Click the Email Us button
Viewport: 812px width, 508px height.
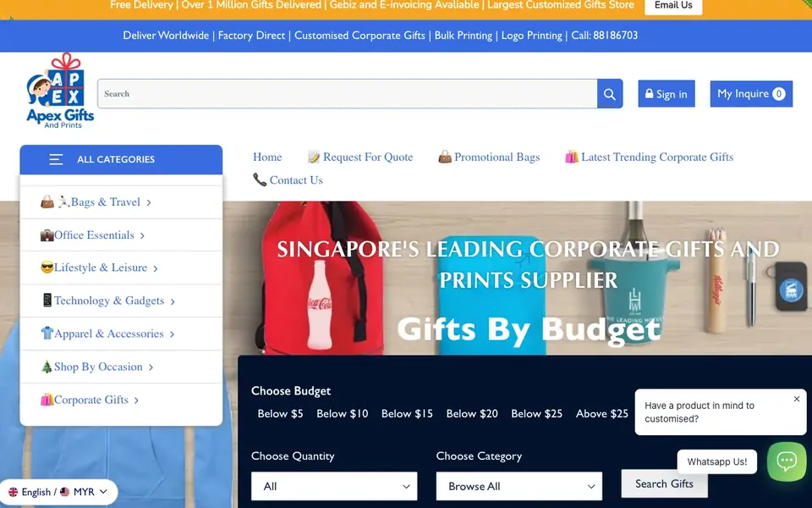[x=673, y=6]
